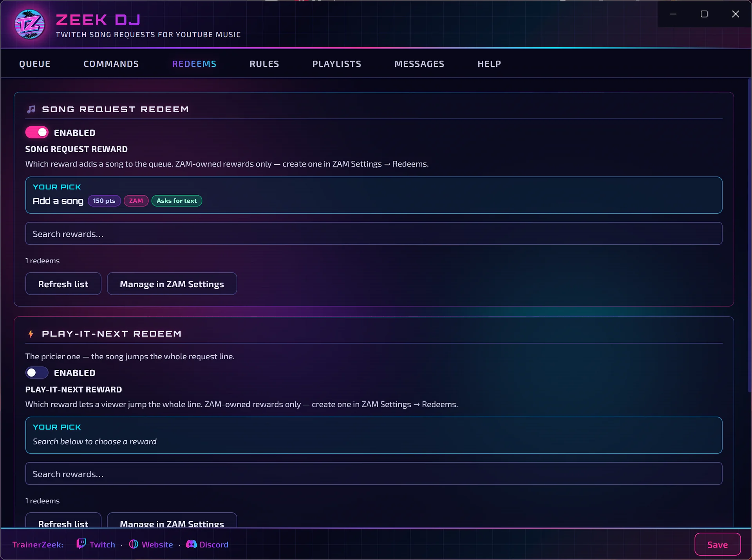Close the Zeek DJ window

click(x=736, y=14)
